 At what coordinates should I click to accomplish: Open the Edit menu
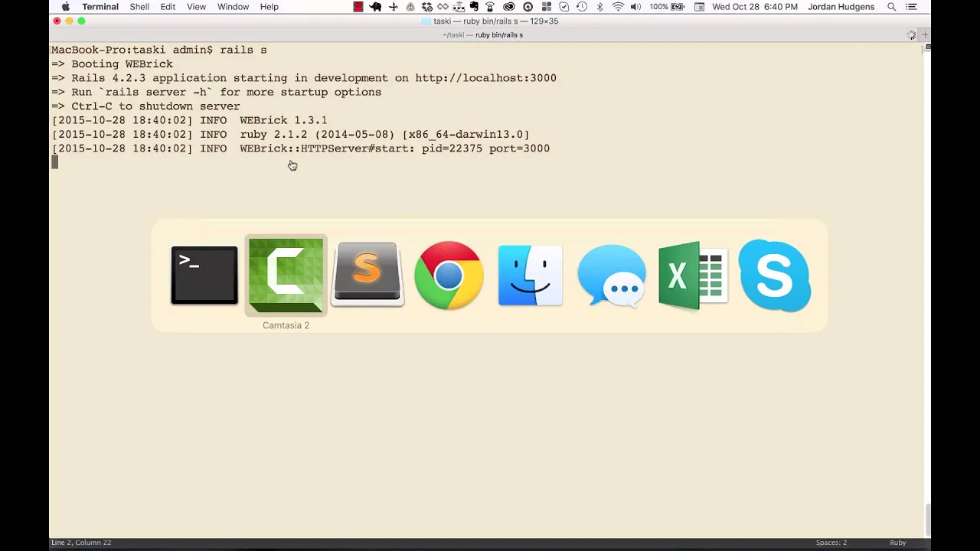[168, 7]
